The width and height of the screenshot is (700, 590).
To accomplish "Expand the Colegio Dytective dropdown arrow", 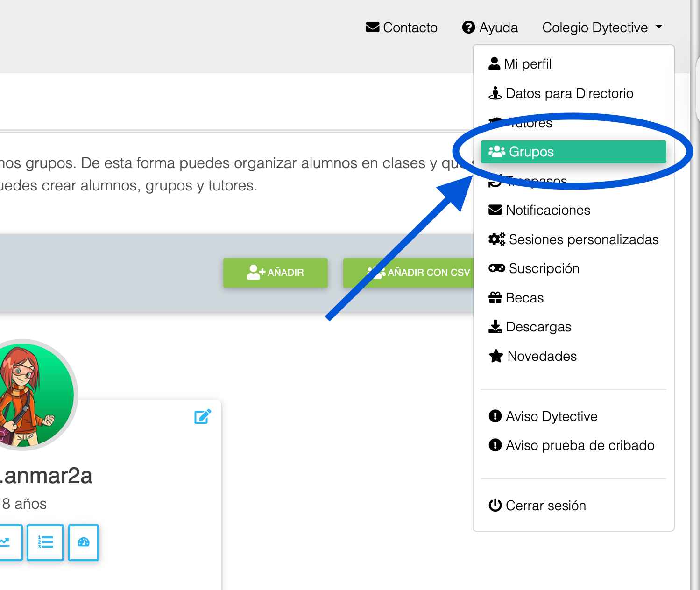I will click(x=659, y=27).
